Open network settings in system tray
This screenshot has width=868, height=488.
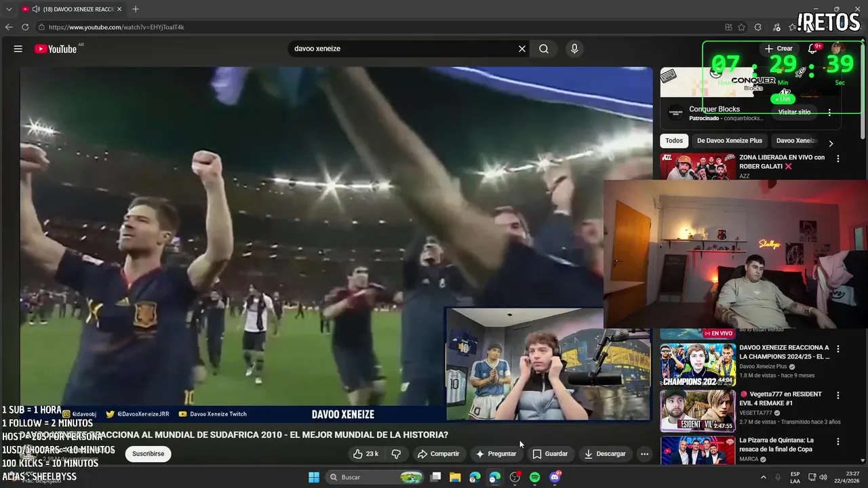[x=812, y=477]
